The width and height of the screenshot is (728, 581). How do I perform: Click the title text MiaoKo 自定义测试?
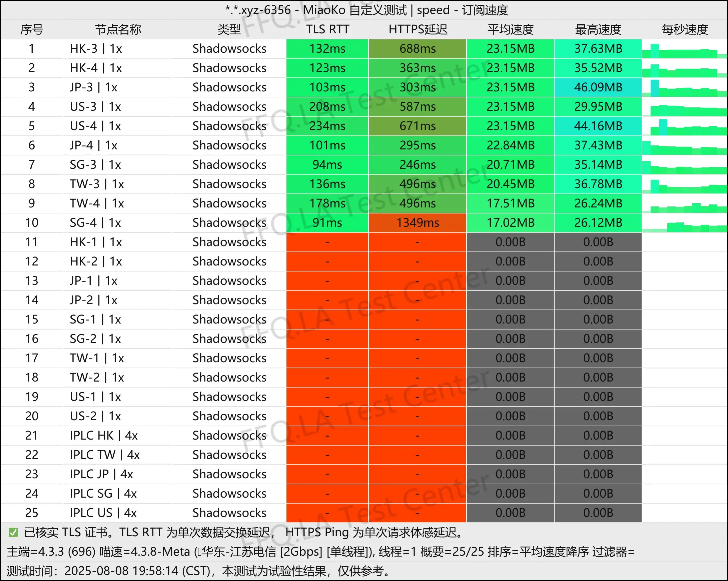354,10
